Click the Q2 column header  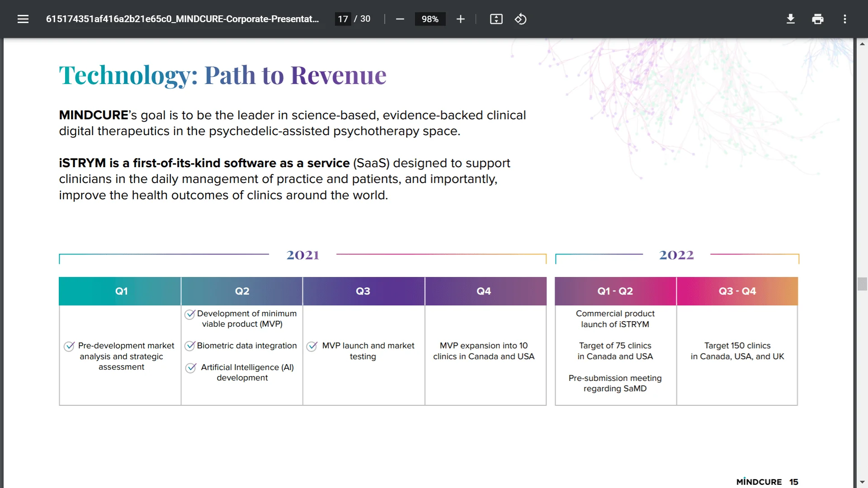242,291
